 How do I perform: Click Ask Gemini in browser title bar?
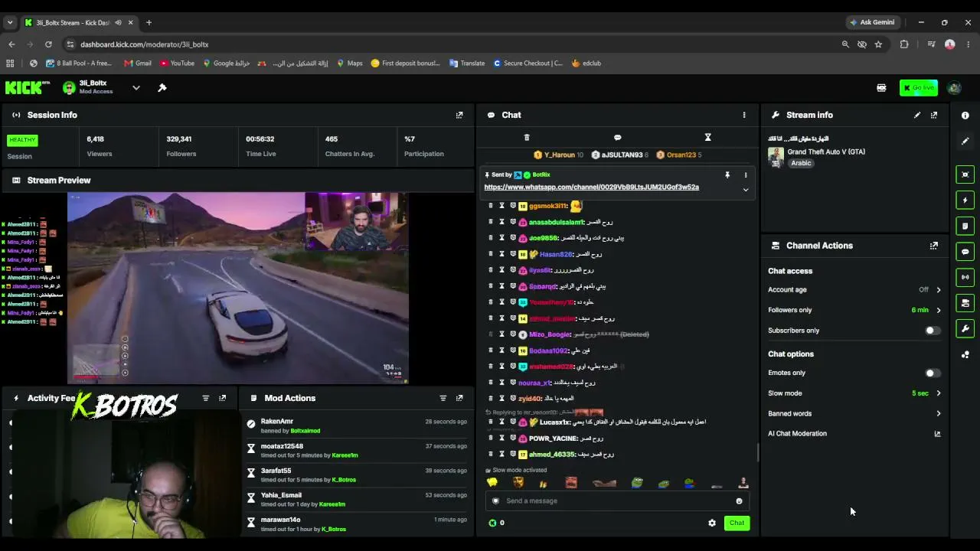(x=871, y=22)
